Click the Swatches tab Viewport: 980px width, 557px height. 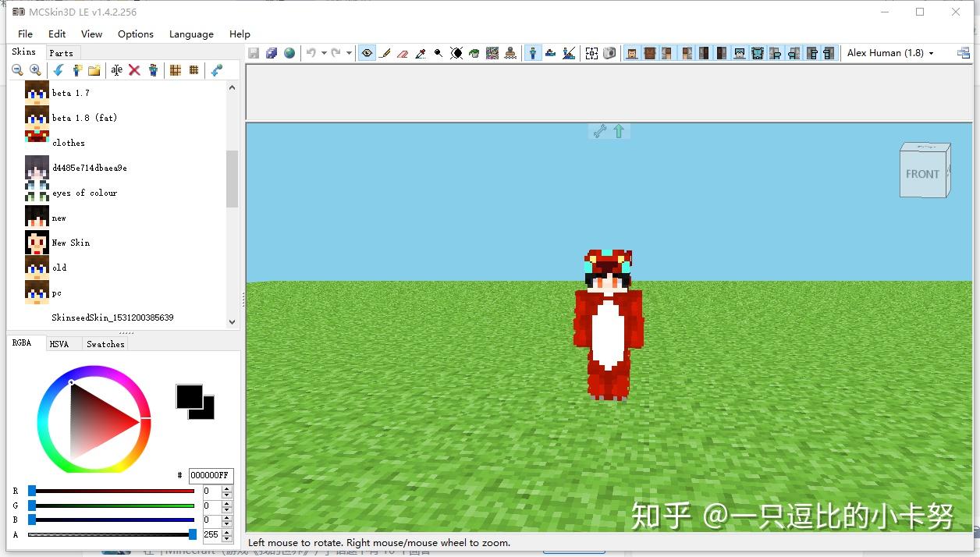[105, 344]
